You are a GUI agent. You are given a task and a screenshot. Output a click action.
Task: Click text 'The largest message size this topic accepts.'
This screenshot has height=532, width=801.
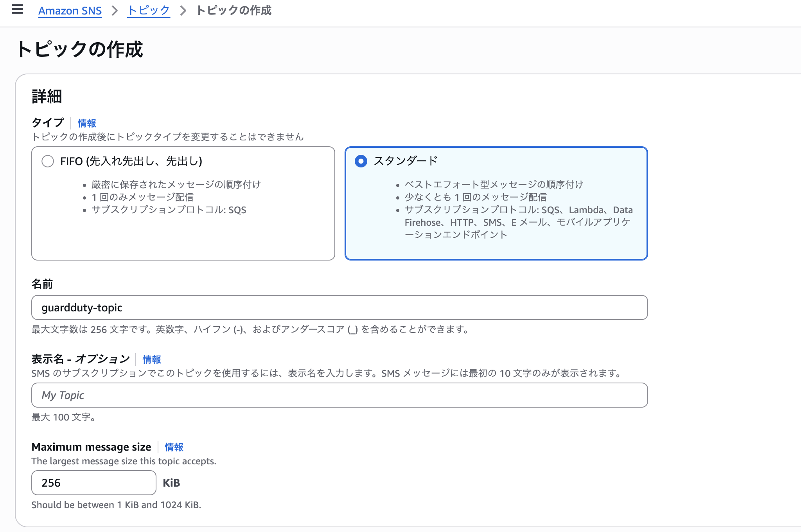124,461
